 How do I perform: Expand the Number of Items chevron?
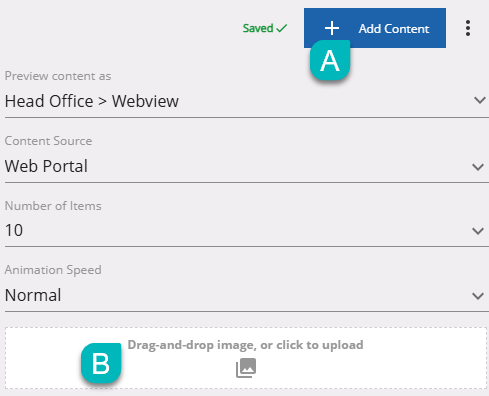point(478,231)
